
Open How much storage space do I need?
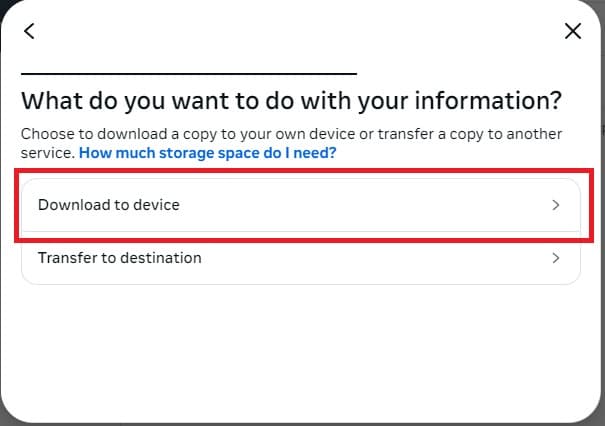(208, 153)
